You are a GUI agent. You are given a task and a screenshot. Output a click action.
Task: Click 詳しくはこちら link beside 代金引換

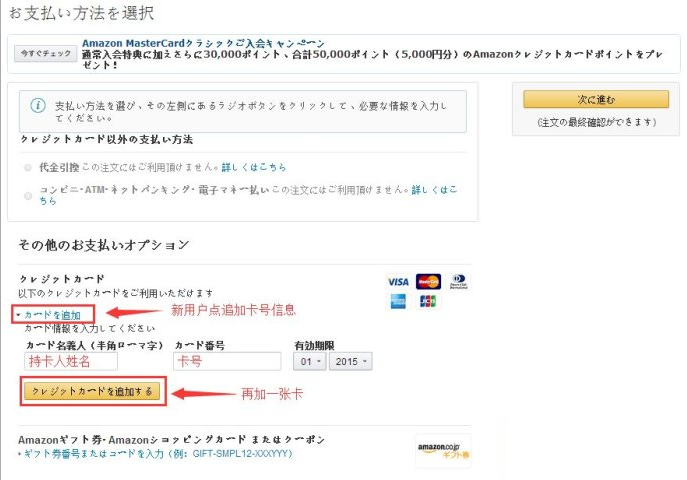(252, 168)
